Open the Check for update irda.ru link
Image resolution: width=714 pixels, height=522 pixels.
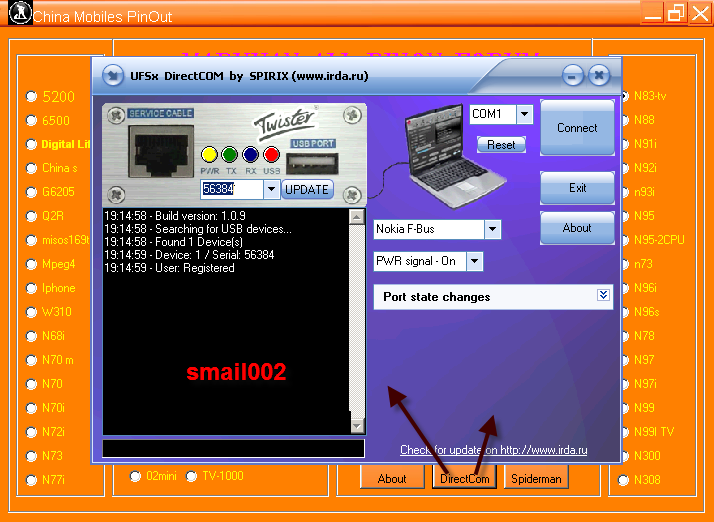[494, 450]
